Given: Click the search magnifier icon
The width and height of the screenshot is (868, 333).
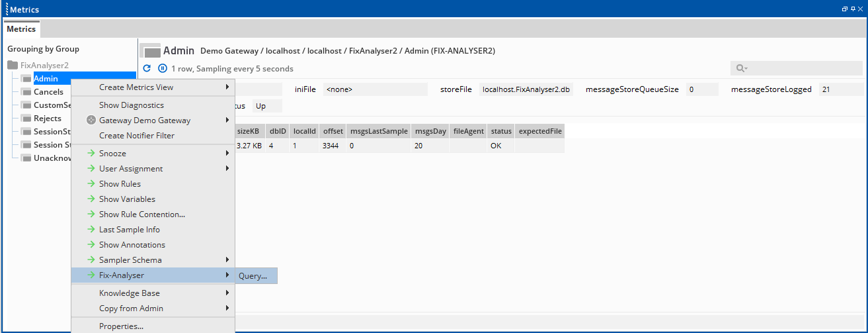Looking at the screenshot, I should (742, 68).
